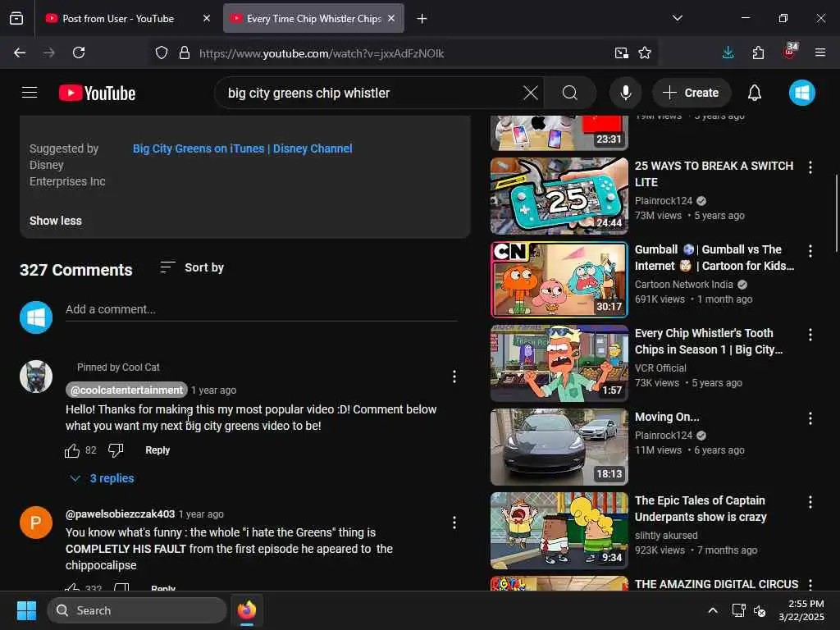Go to YouTube home via logo
This screenshot has width=840, height=630.
coord(97,94)
